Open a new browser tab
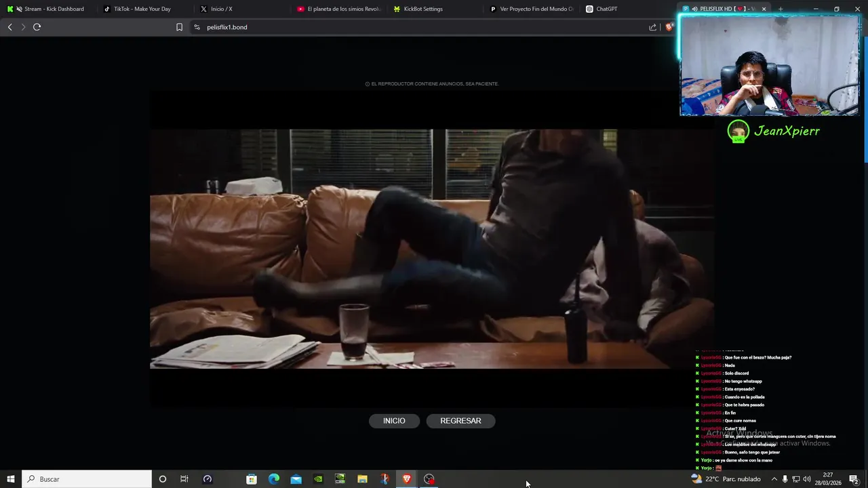 tap(781, 9)
